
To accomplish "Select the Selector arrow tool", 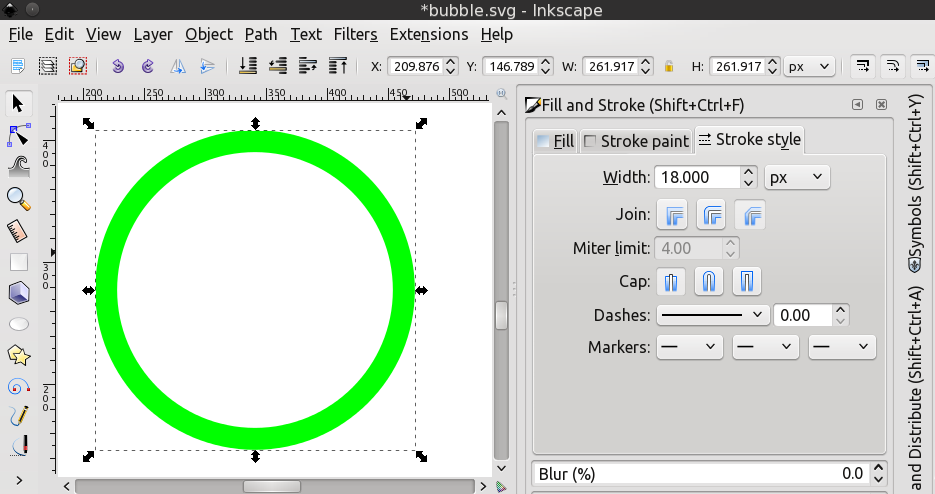I will coord(18,104).
